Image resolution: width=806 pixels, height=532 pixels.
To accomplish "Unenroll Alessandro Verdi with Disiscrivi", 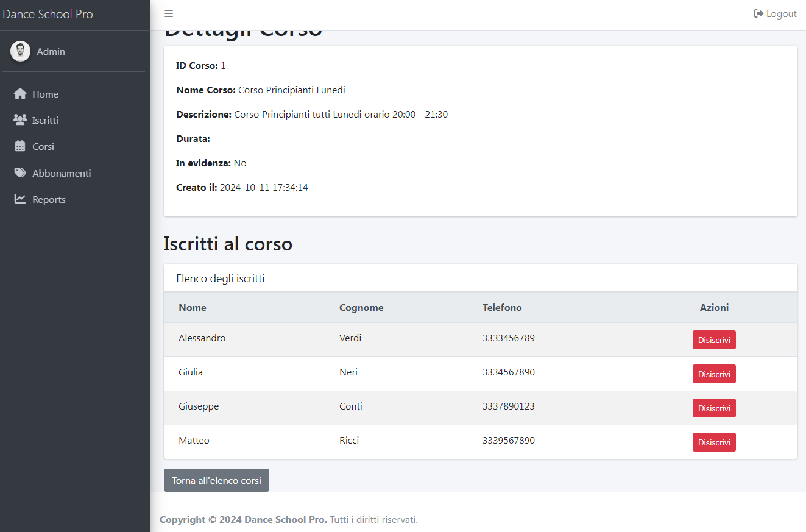I will (714, 340).
